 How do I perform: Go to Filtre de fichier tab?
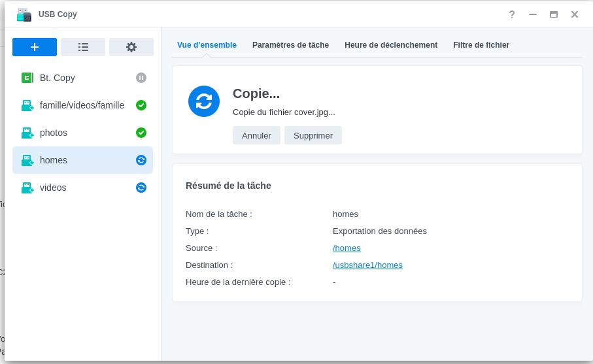[481, 45]
